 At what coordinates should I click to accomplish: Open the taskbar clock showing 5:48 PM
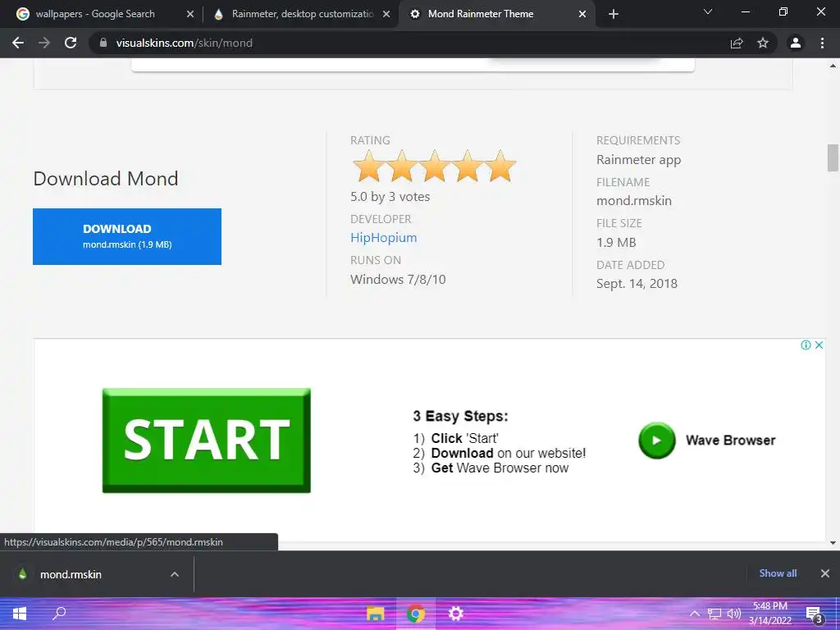pyautogui.click(x=770, y=614)
